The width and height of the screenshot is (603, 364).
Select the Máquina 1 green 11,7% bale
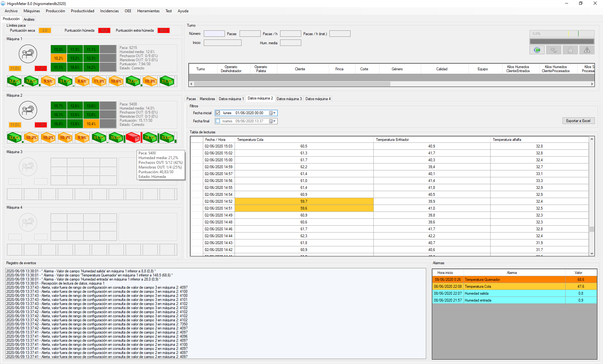[65, 81]
